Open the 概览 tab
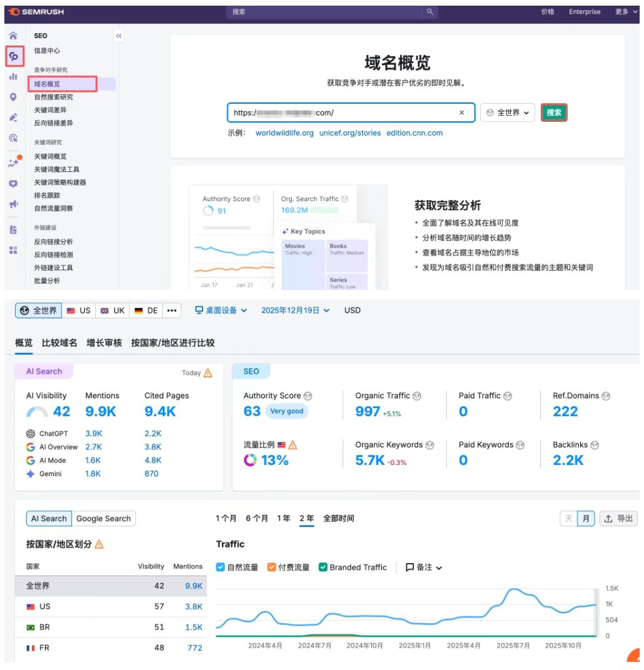The width and height of the screenshot is (644, 670). click(24, 342)
